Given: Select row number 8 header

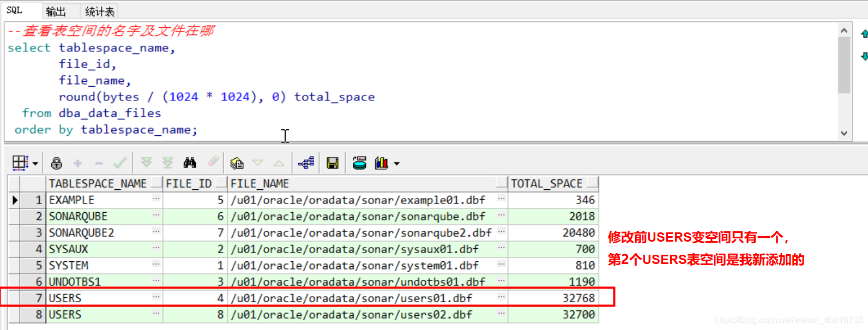Looking at the screenshot, I should [33, 315].
